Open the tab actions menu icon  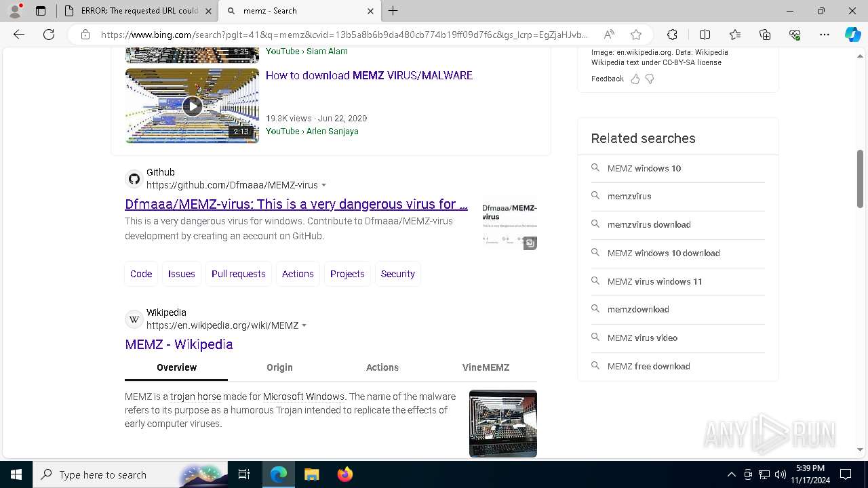[x=41, y=11]
